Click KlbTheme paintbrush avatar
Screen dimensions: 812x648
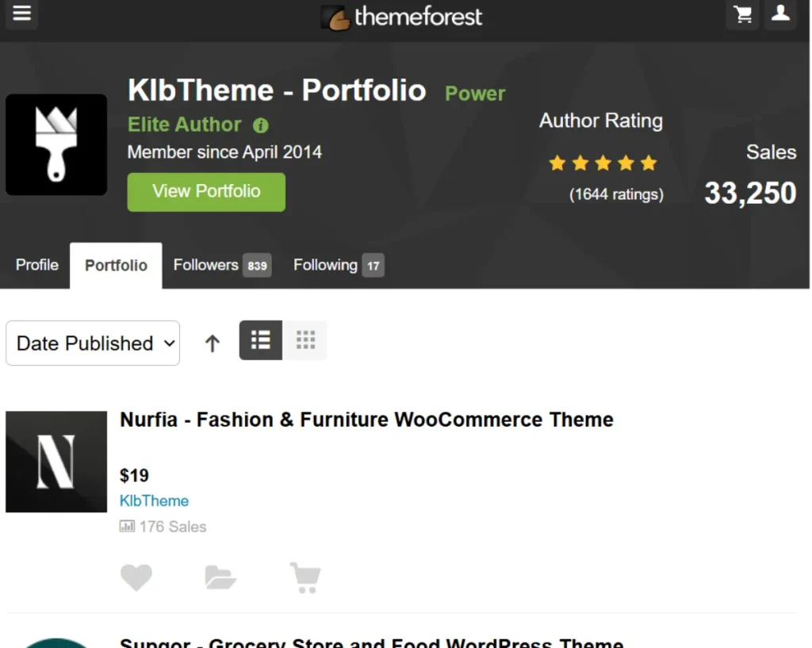(56, 144)
